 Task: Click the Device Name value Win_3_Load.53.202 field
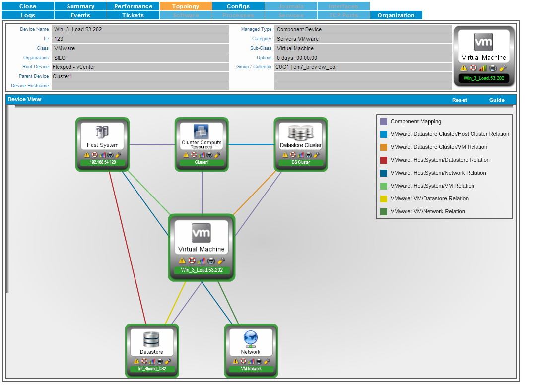140,29
